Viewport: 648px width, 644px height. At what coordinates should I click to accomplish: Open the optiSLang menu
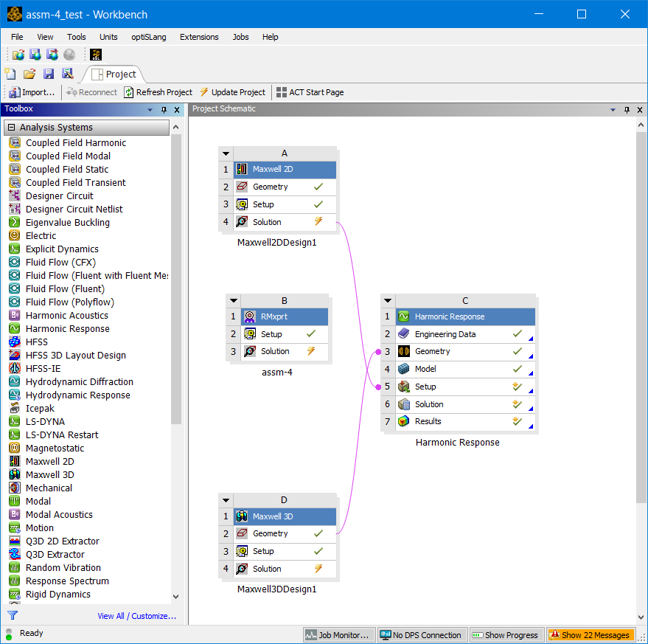tap(149, 37)
